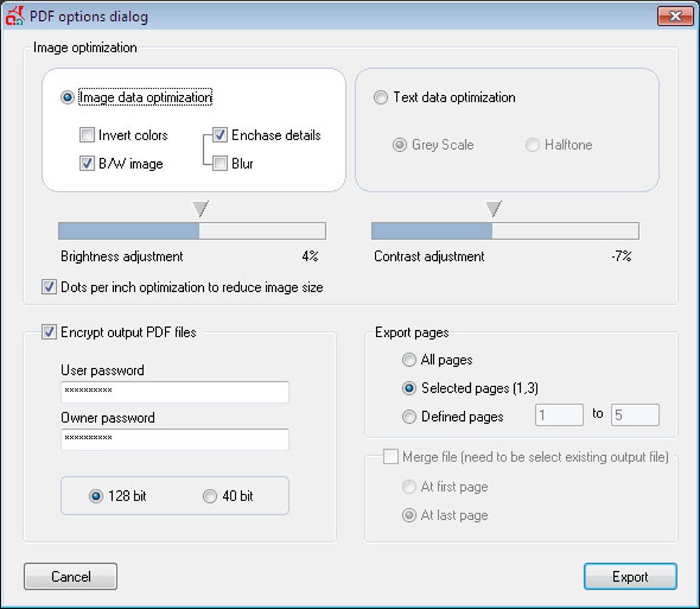Click the PDF app icon in title bar

(14, 15)
